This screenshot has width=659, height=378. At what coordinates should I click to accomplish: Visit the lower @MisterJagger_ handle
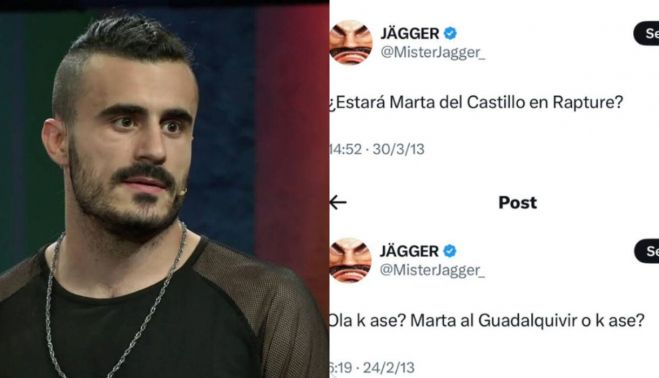432,270
